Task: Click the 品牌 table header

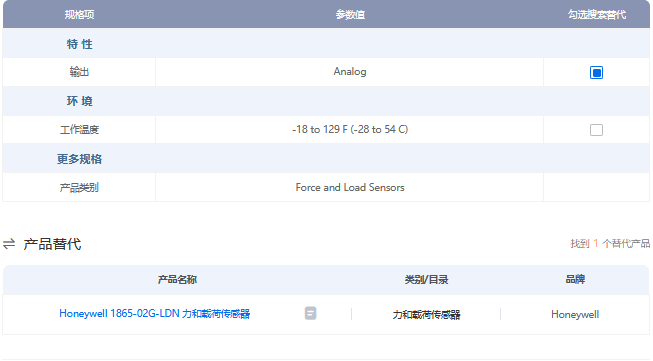Action: pyautogui.click(x=575, y=279)
